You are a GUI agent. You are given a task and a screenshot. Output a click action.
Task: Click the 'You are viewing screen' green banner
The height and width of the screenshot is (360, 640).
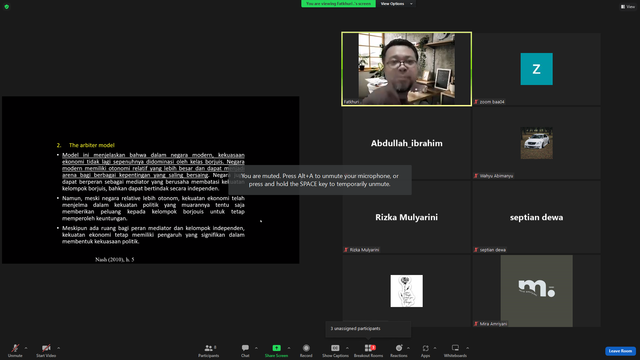click(338, 4)
